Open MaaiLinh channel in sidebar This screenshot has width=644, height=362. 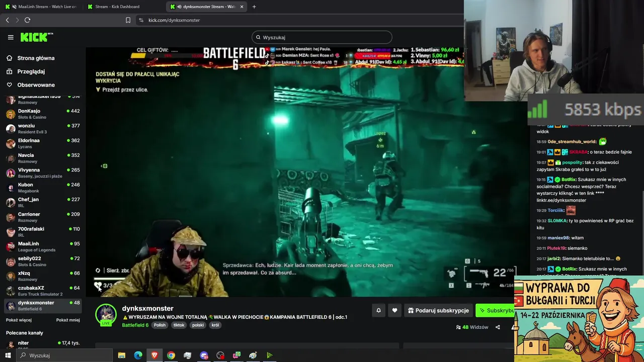(x=43, y=246)
